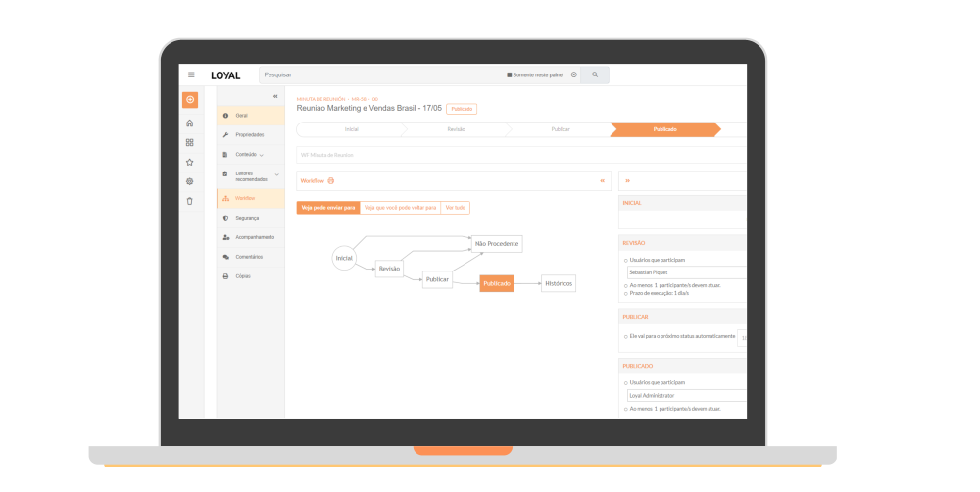Open the hamburger menu beside LOYAL logo
The image size is (980, 492).
click(x=191, y=74)
